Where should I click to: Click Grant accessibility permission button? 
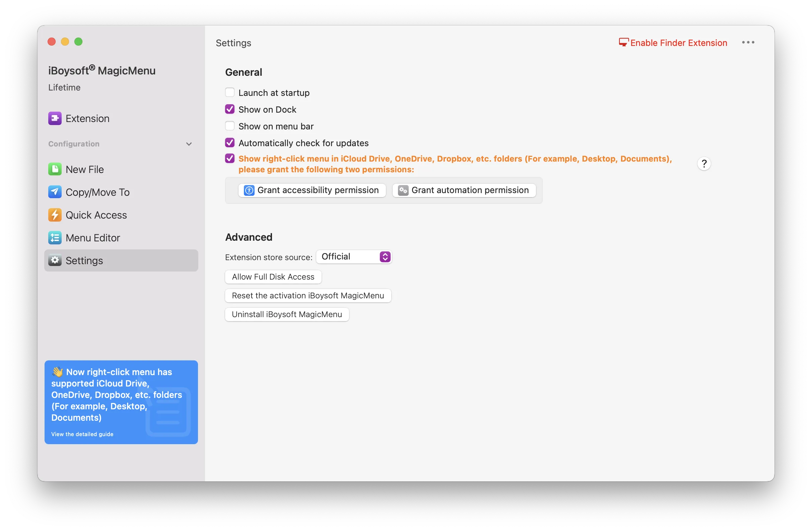314,190
